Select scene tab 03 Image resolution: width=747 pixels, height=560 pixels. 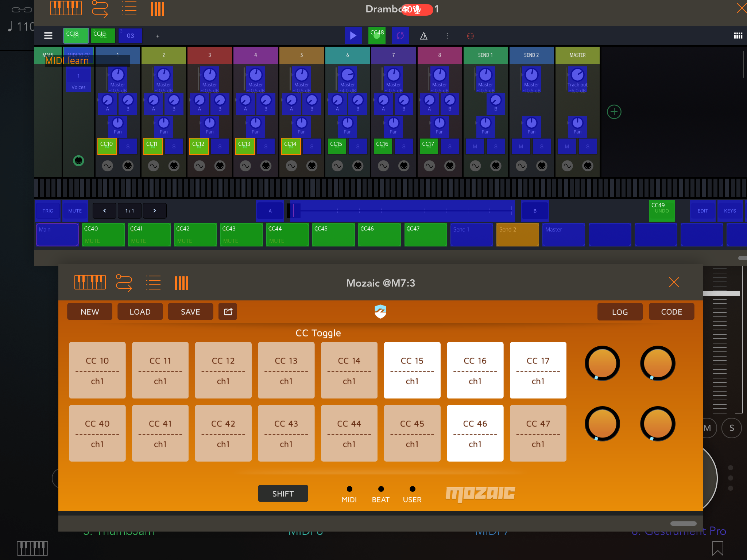[130, 36]
